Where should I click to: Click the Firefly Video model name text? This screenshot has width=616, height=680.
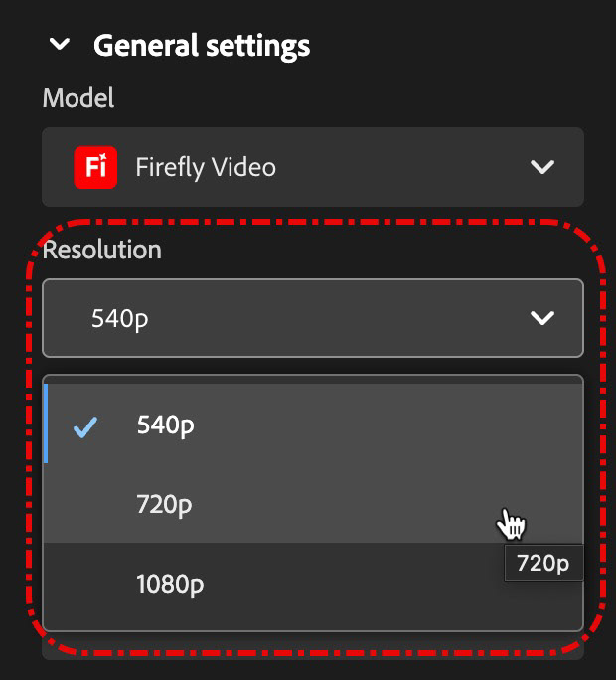click(206, 167)
